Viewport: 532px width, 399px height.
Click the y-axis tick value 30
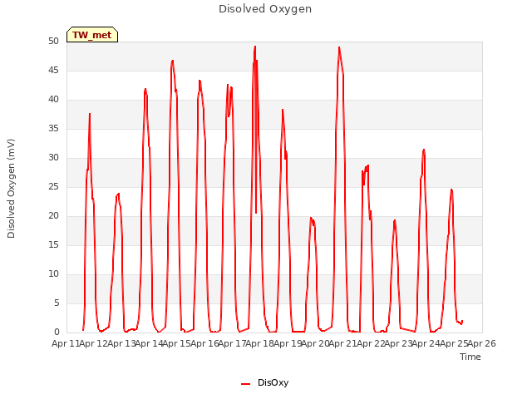[x=53, y=158]
